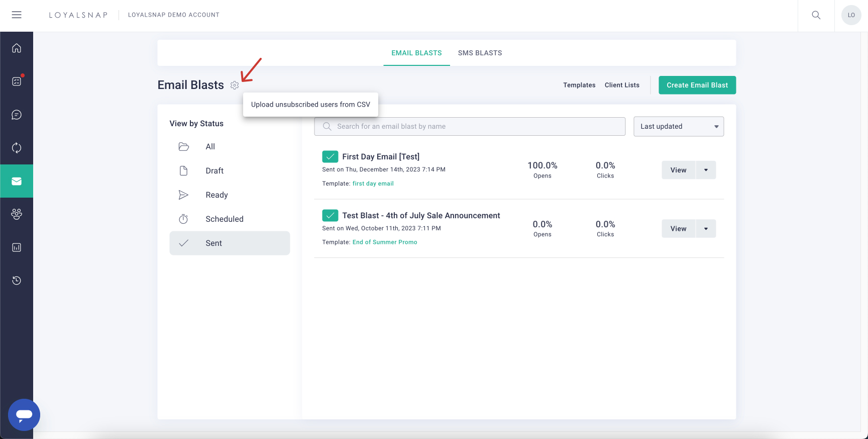Click the Create Email Blast button
This screenshot has width=868, height=439.
pos(697,85)
